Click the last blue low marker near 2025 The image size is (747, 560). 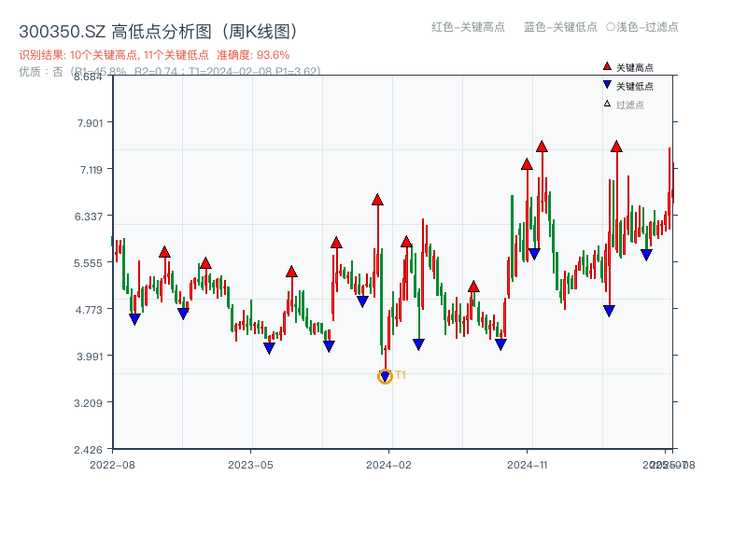[x=646, y=255]
